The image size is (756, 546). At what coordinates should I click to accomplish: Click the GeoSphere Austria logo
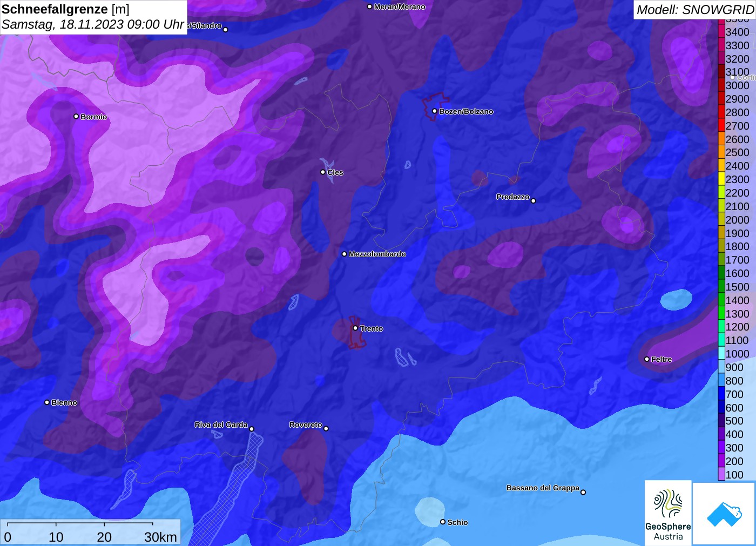[668, 513]
